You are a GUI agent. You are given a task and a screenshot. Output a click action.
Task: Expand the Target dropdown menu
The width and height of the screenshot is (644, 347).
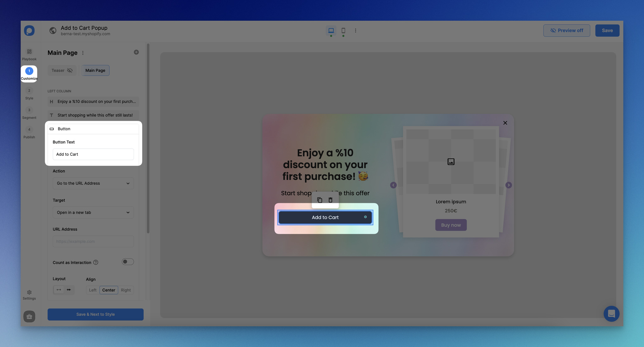pyautogui.click(x=93, y=212)
